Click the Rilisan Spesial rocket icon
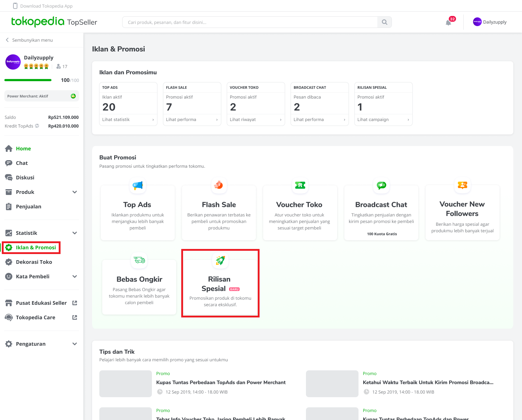This screenshot has height=420, width=522. click(x=220, y=260)
